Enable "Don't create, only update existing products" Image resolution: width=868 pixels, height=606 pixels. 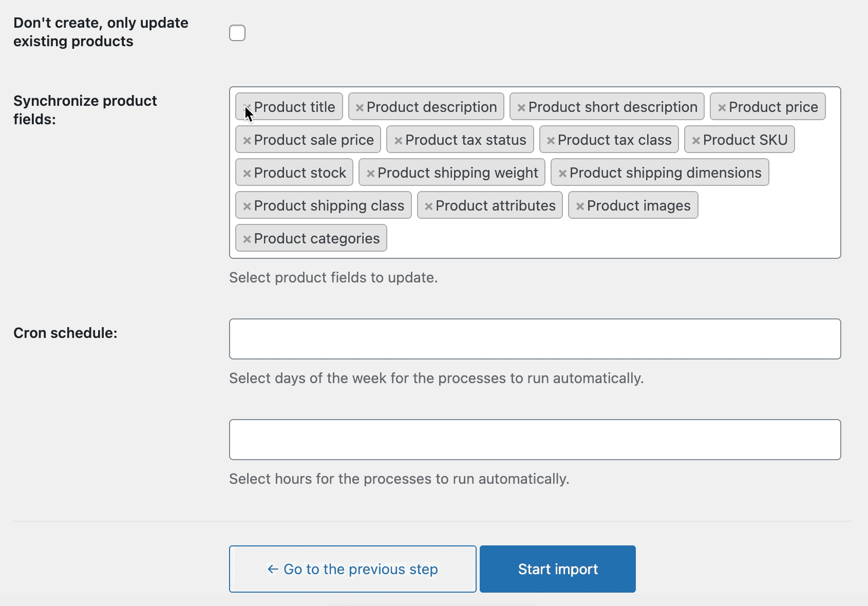click(237, 33)
